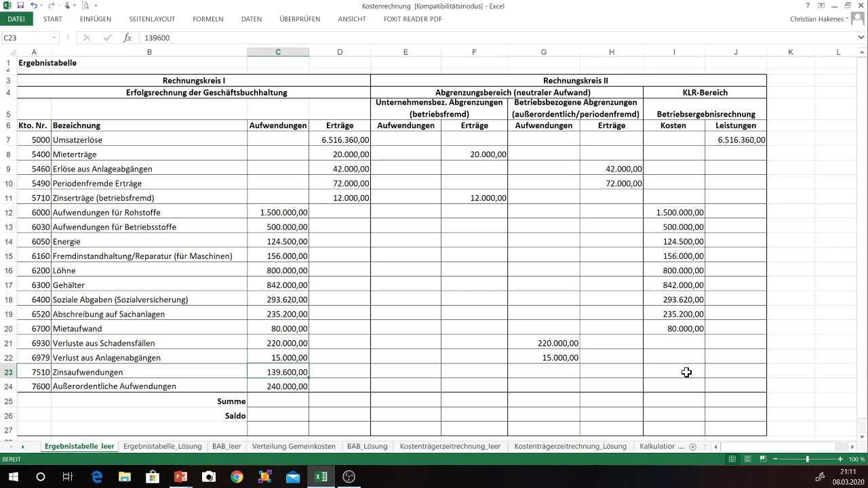The height and width of the screenshot is (488, 868).
Task: Click the zoom slider handle
Action: [807, 460]
